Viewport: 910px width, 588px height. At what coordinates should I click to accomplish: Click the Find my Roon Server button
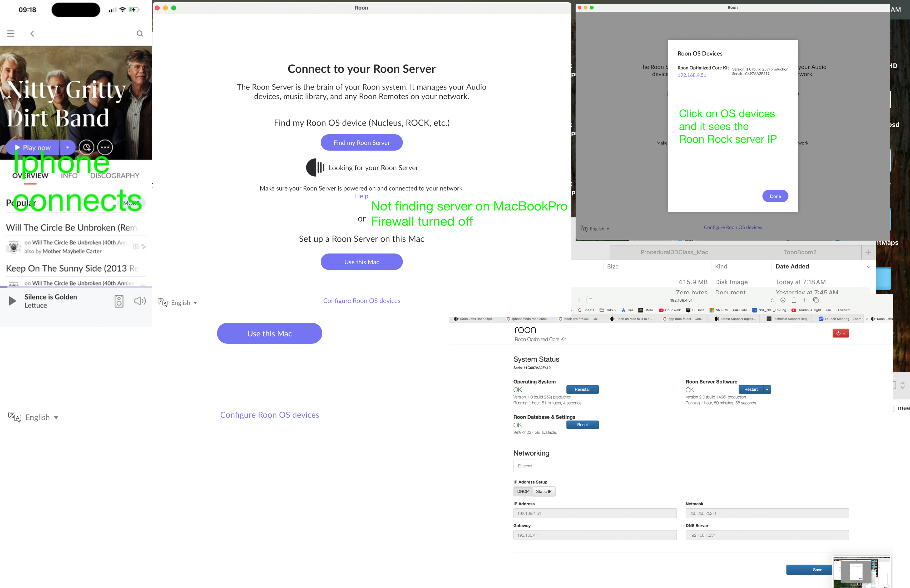(x=362, y=142)
